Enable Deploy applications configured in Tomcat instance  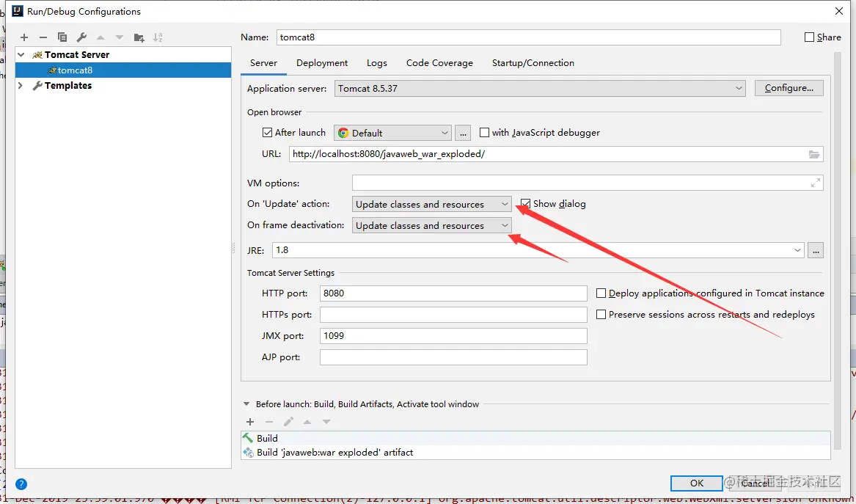[x=601, y=293]
